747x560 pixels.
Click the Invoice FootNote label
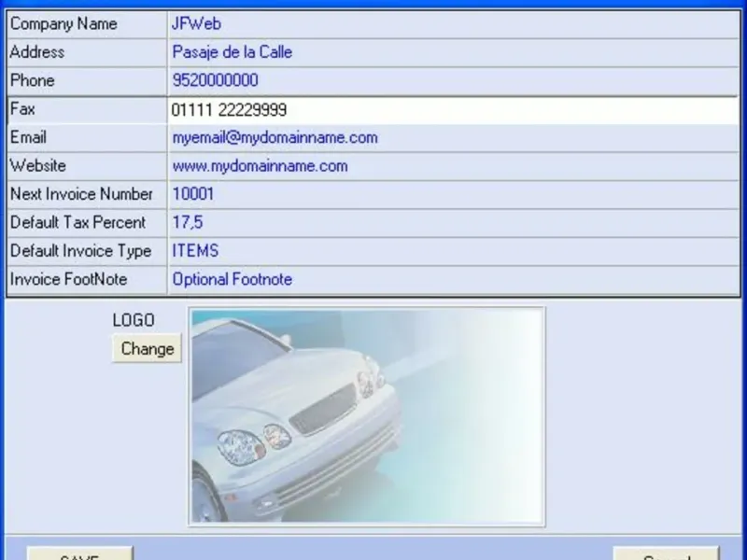[x=68, y=279]
